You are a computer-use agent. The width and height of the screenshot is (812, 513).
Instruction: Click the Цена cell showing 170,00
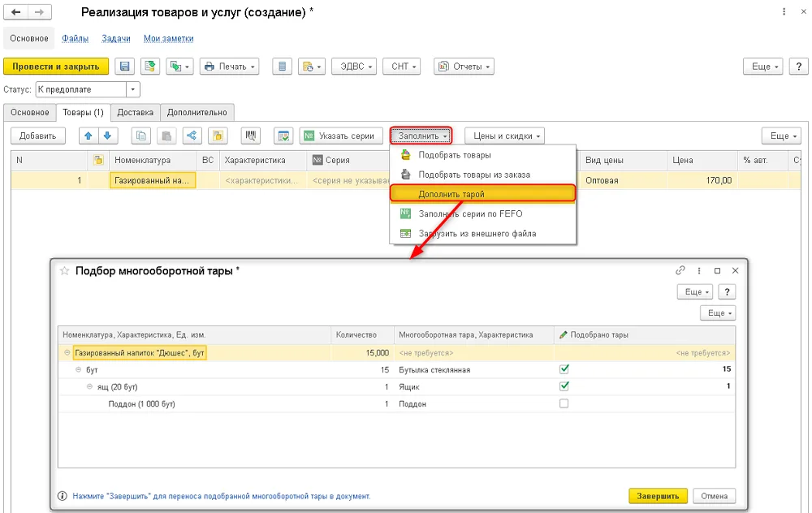tap(702, 180)
